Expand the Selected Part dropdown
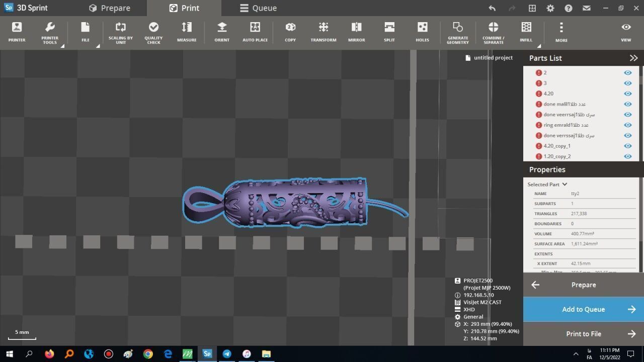This screenshot has height=362, width=644. pos(565,184)
